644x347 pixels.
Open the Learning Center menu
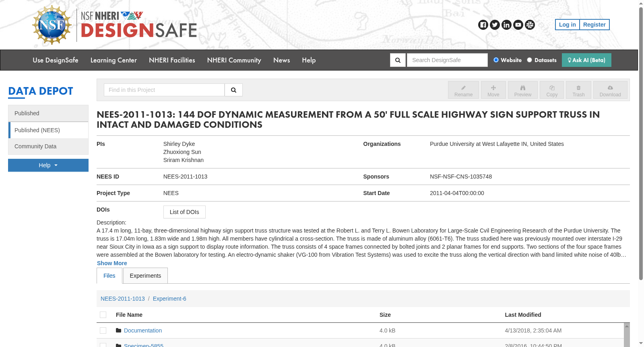(x=114, y=60)
